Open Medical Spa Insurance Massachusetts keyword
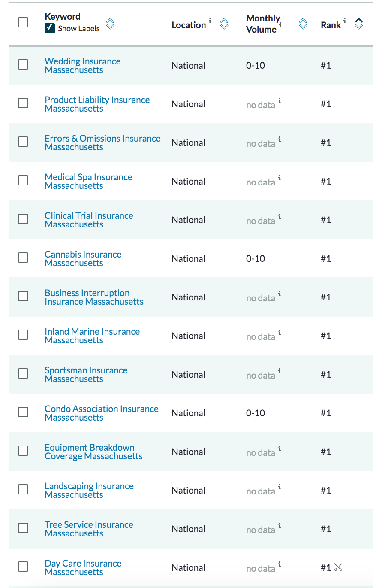The width and height of the screenshot is (373, 588). point(88,182)
